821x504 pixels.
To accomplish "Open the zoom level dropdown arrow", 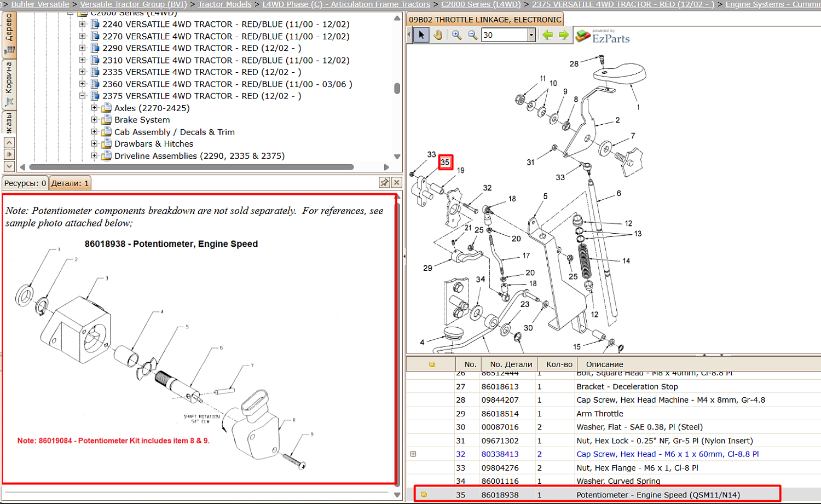I will pos(531,35).
